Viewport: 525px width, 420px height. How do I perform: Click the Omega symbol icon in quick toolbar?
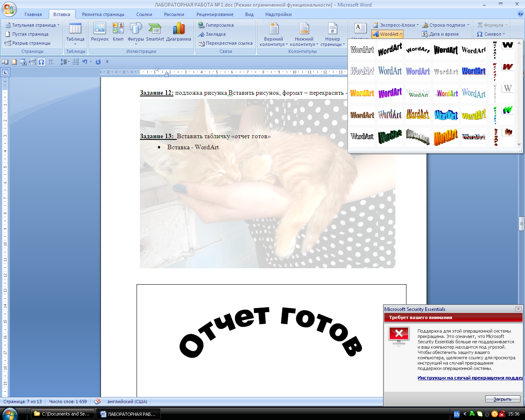41,62
